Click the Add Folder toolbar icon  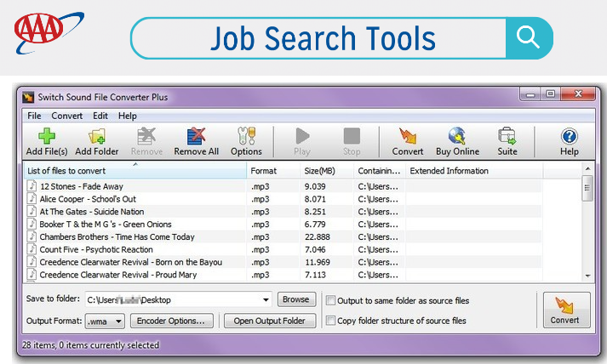97,136
